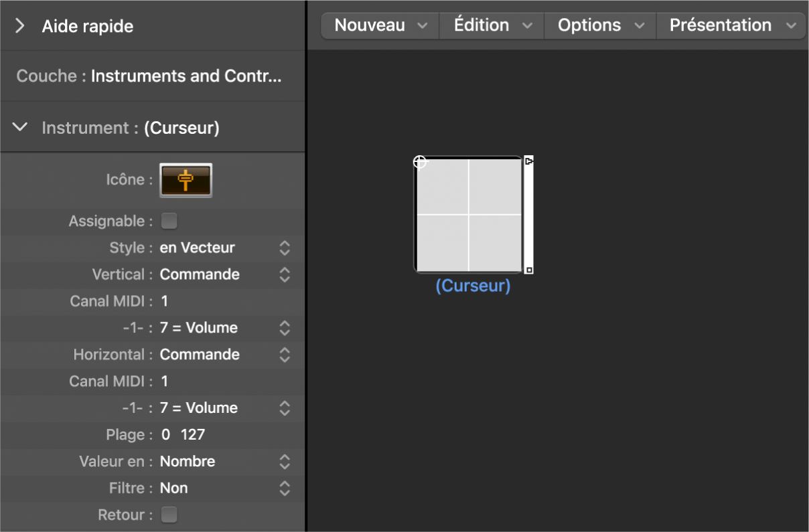Open the Style popup set to en Vecteur
This screenshot has width=809, height=532.
pyautogui.click(x=225, y=248)
